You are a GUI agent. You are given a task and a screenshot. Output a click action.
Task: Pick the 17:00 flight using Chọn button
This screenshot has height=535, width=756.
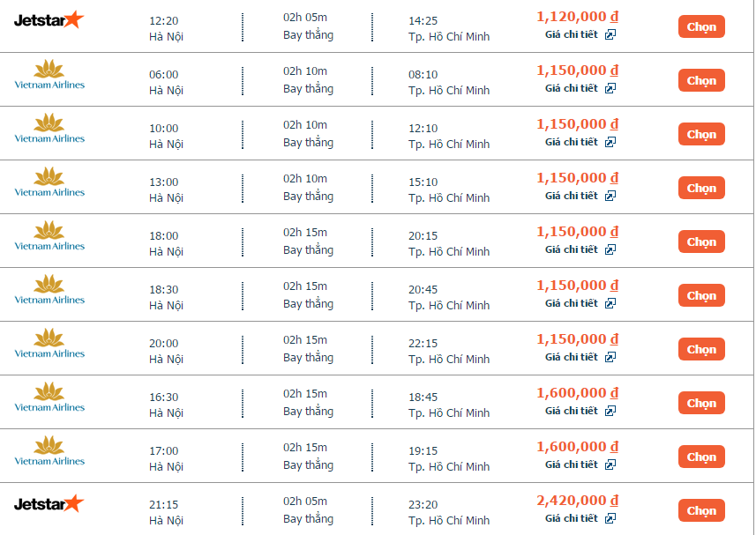point(701,457)
